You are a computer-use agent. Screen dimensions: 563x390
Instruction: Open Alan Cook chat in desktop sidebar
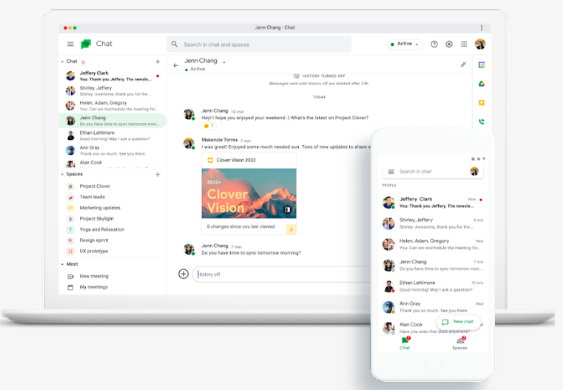(112, 163)
